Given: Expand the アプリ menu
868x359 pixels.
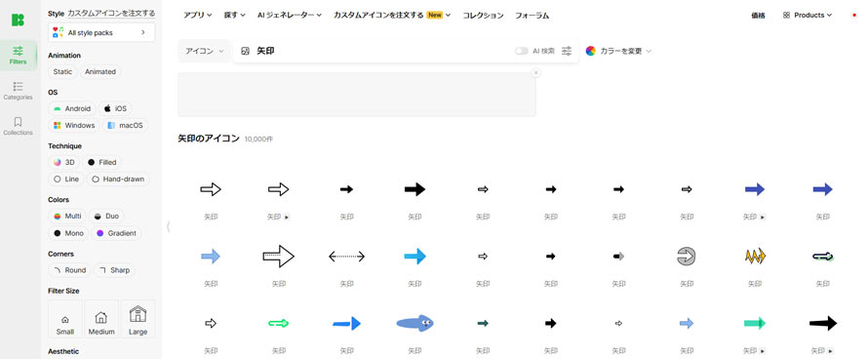Looking at the screenshot, I should tap(198, 16).
